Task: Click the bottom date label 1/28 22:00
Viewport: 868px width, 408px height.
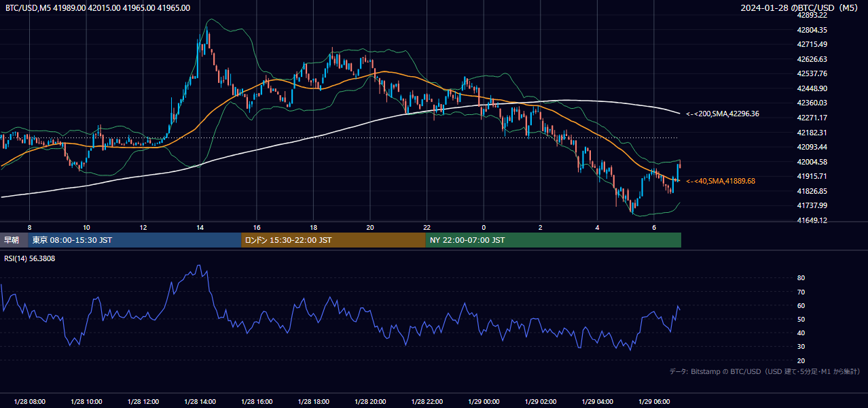Action: click(x=427, y=402)
